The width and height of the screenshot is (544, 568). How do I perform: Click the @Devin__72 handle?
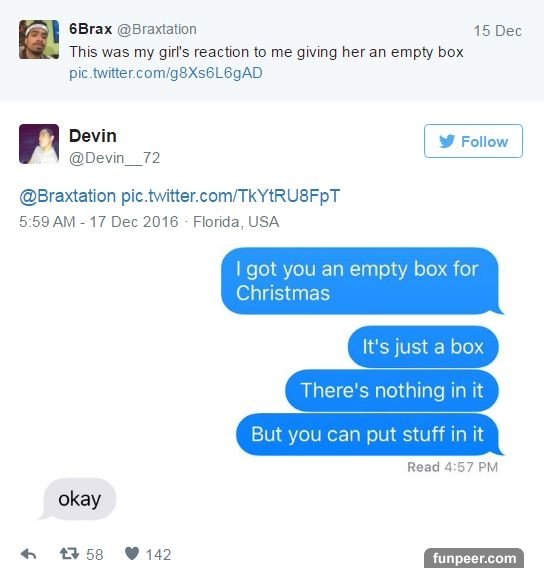pos(114,158)
